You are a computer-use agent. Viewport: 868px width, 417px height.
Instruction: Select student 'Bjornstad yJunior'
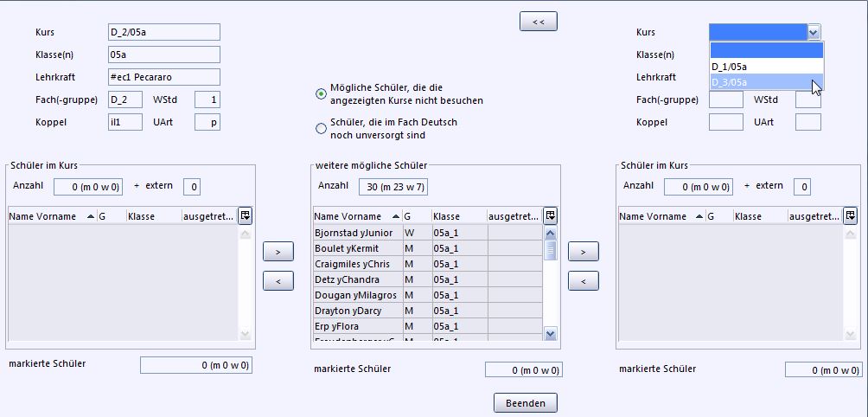pos(358,233)
